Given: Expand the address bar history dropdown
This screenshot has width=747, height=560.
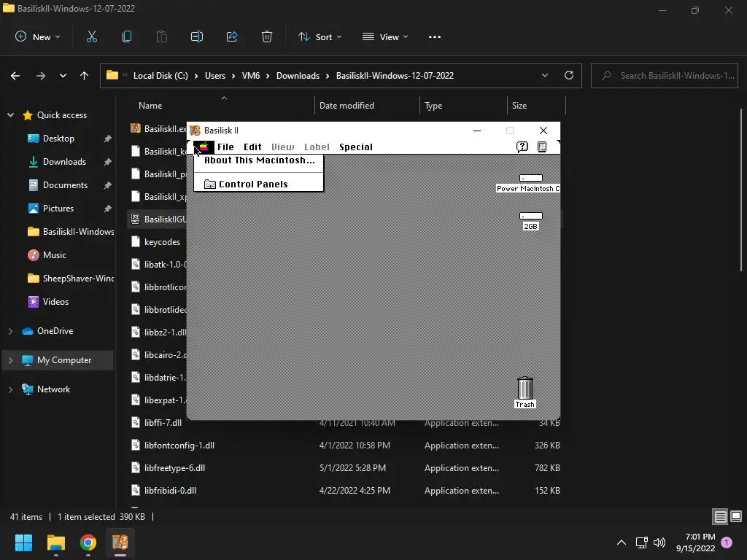Looking at the screenshot, I should click(x=544, y=75).
